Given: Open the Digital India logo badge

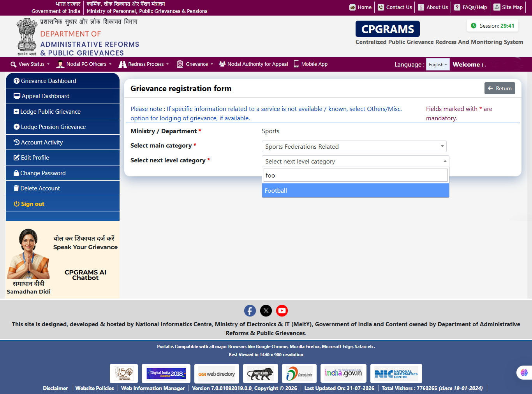Looking at the screenshot, I should [x=299, y=374].
